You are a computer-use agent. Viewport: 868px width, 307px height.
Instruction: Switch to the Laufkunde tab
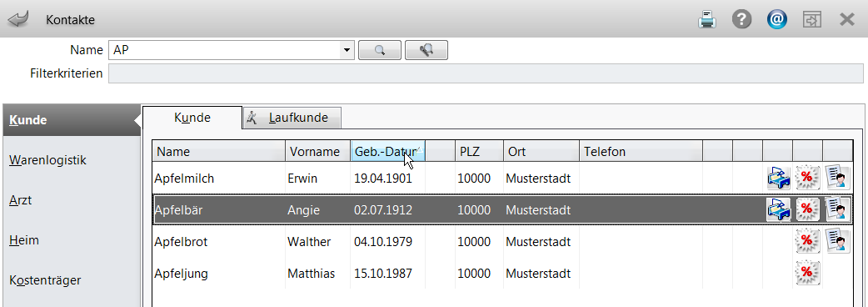pos(292,118)
